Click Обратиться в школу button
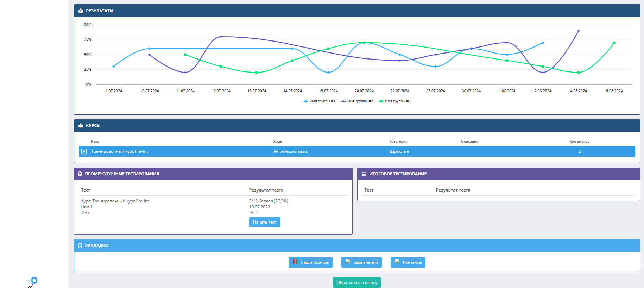Screen dimensions: 644x288 click(x=357, y=283)
